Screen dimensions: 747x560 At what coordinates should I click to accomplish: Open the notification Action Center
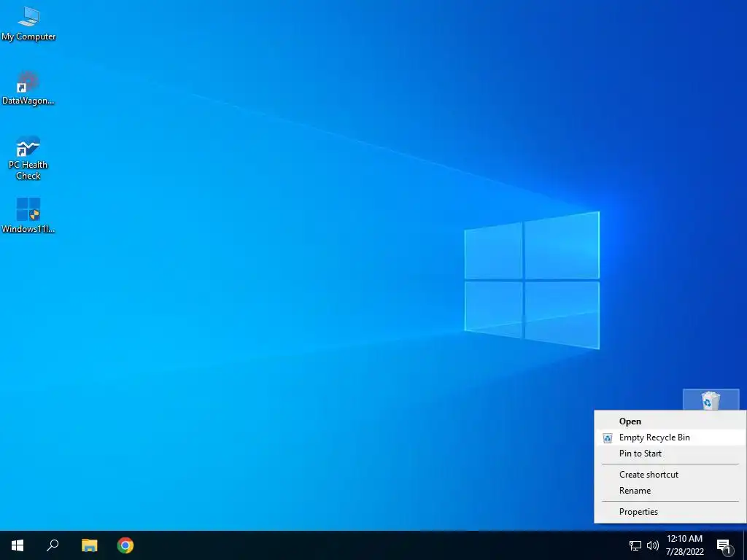724,545
